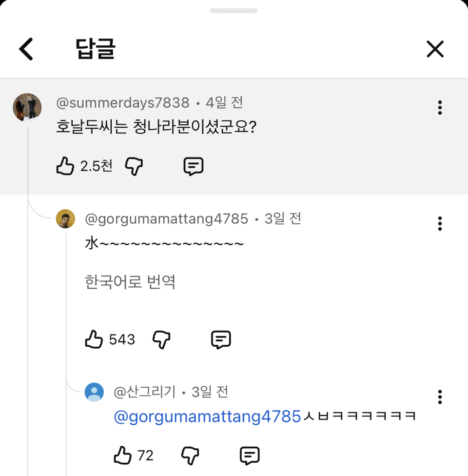Viewport: 468px width, 476px height.
Task: Tap the @산그리기 default avatar
Action: 94,392
